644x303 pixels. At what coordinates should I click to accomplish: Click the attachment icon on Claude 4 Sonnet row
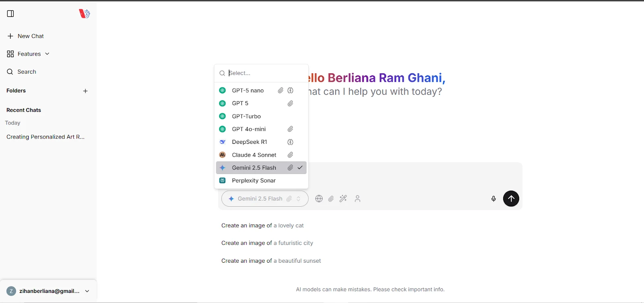click(290, 155)
